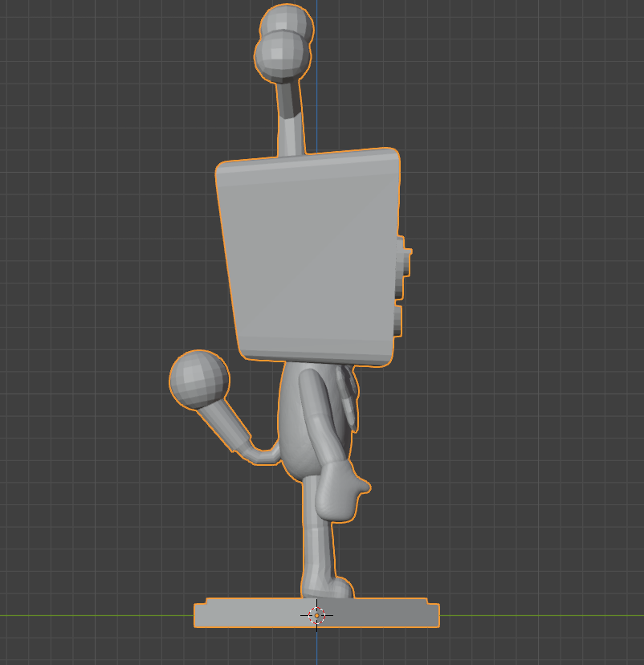Select the round ball on the model's left side
Image resolution: width=644 pixels, height=665 pixels.
pyautogui.click(x=199, y=380)
